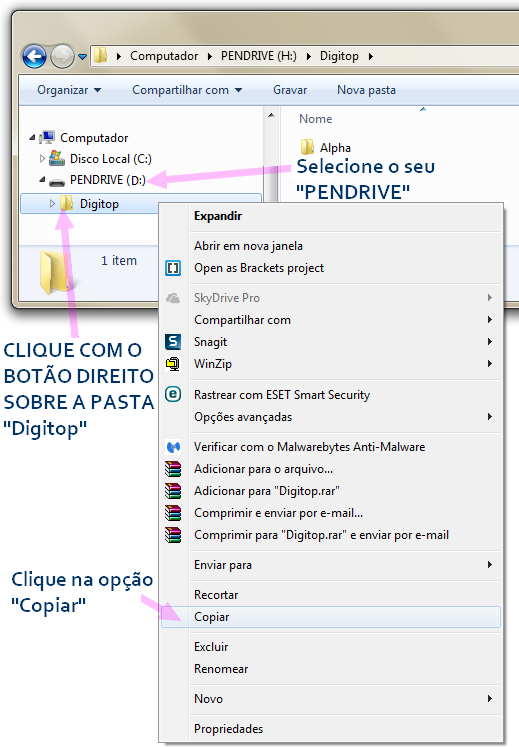The image size is (519, 747).
Task: Open the Compartilhar com toolbar dropdown
Action: tap(187, 90)
